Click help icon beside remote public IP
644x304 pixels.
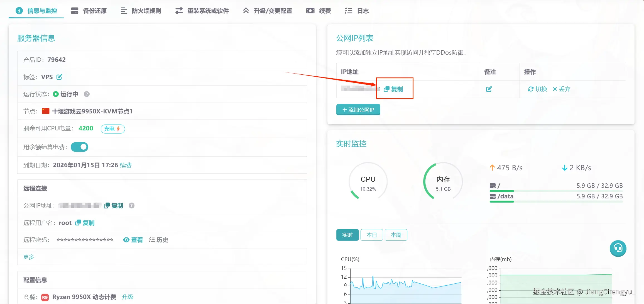pyautogui.click(x=131, y=206)
